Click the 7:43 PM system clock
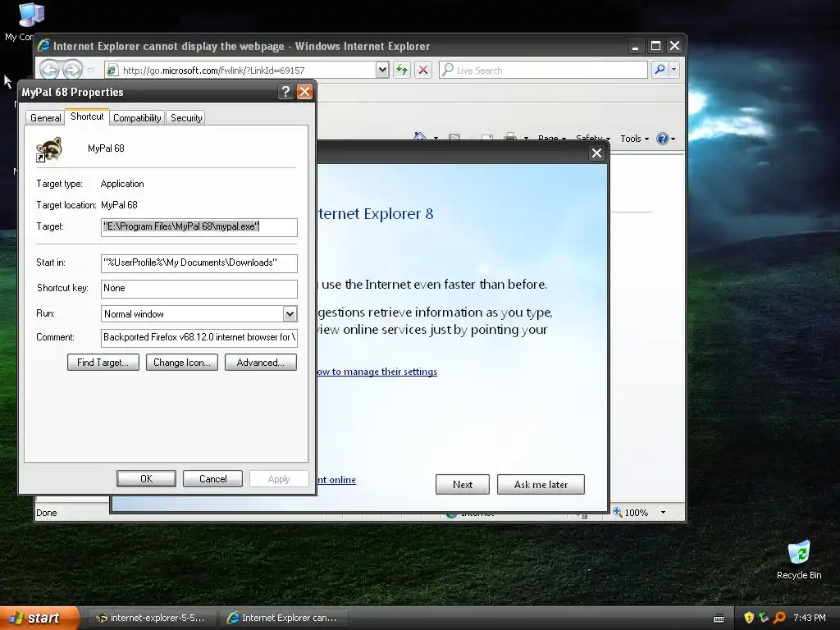Screen dimensions: 840x630 pyautogui.click(x=809, y=619)
